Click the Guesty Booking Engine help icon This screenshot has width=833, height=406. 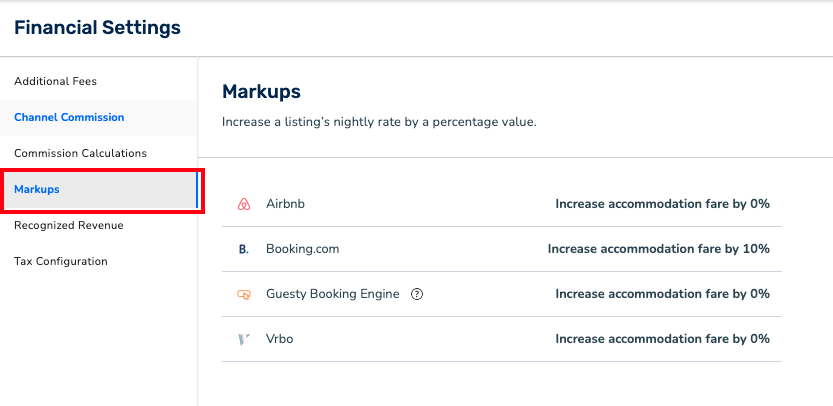418,294
